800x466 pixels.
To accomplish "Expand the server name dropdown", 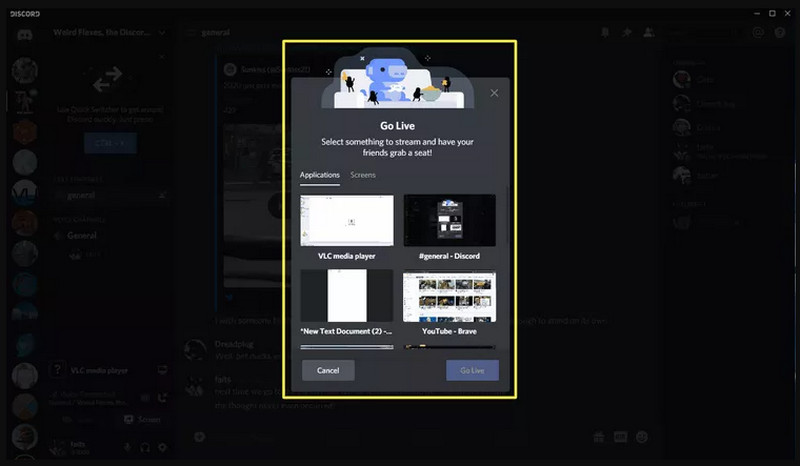I will (x=162, y=32).
